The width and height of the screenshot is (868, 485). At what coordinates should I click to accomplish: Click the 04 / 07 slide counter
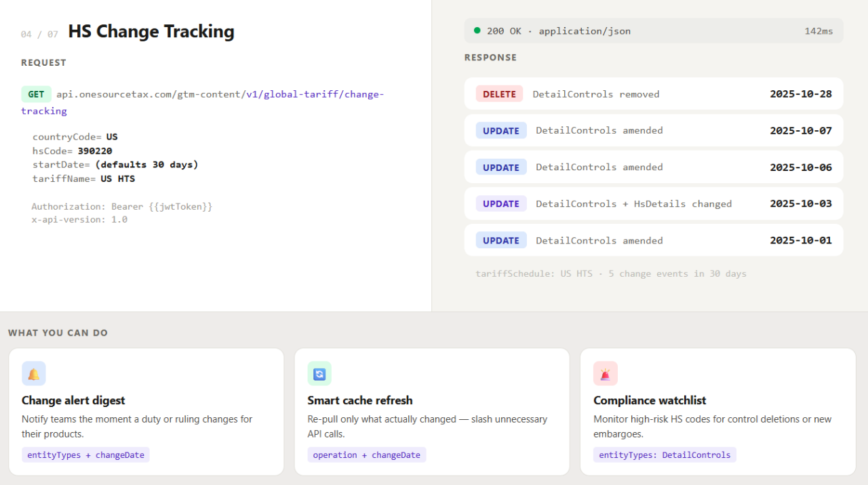point(39,34)
